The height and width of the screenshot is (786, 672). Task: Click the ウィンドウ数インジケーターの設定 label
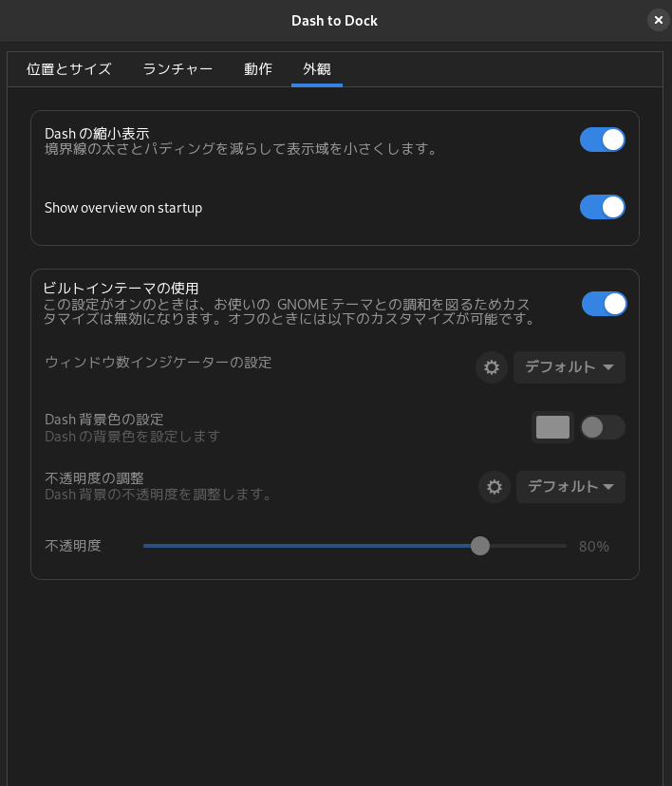[159, 363]
